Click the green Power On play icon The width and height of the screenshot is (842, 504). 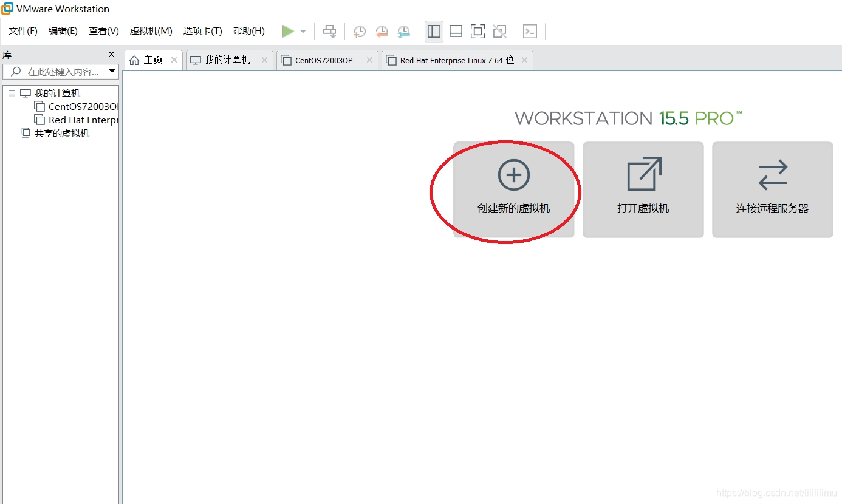click(x=288, y=31)
